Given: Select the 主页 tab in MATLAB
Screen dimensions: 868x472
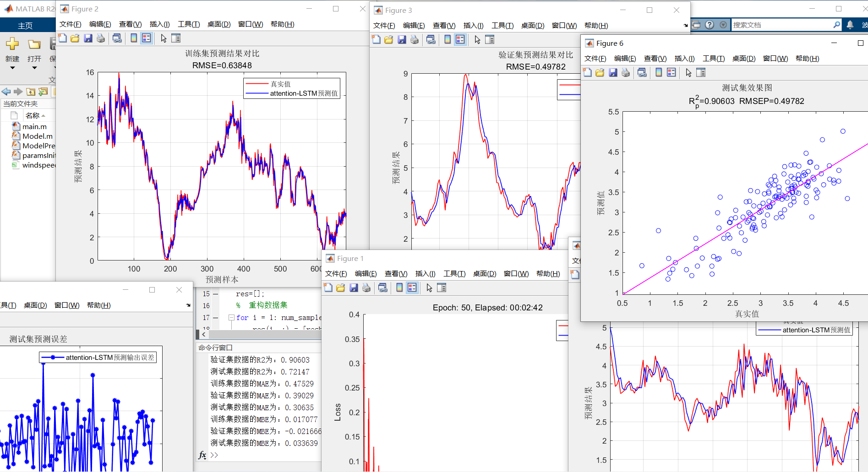Looking at the screenshot, I should (x=25, y=26).
